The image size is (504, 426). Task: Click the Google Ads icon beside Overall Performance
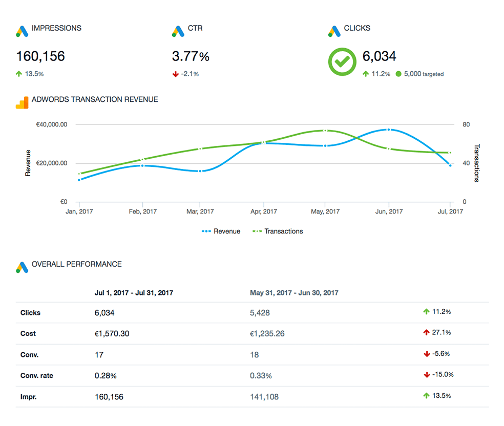(x=22, y=267)
